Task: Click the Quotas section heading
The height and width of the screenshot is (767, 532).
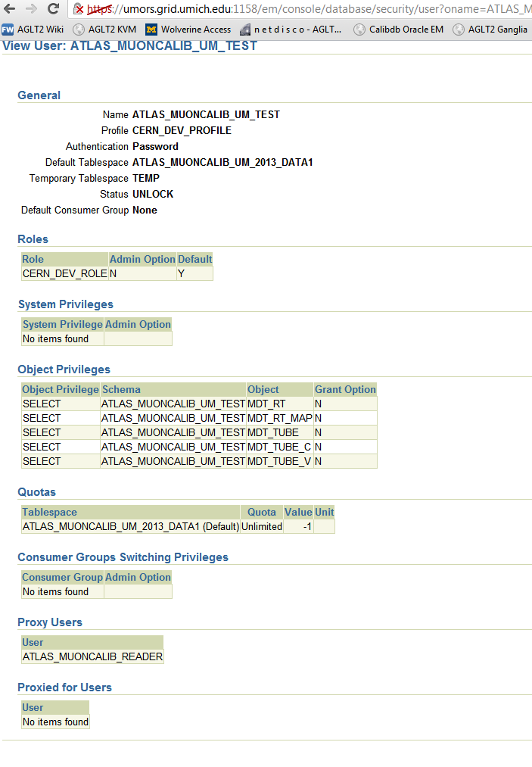Action: [x=36, y=492]
